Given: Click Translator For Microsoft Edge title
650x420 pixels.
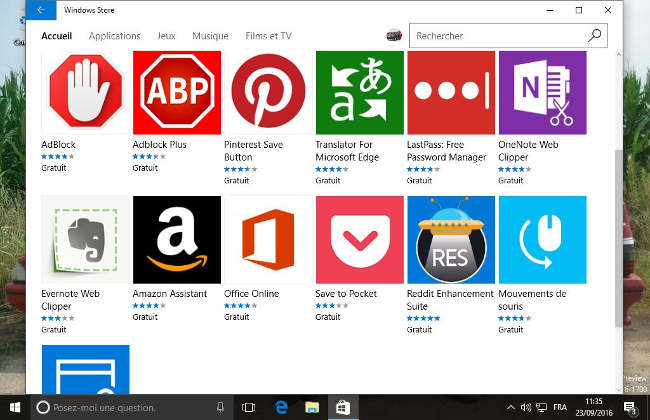Looking at the screenshot, I should (x=347, y=151).
